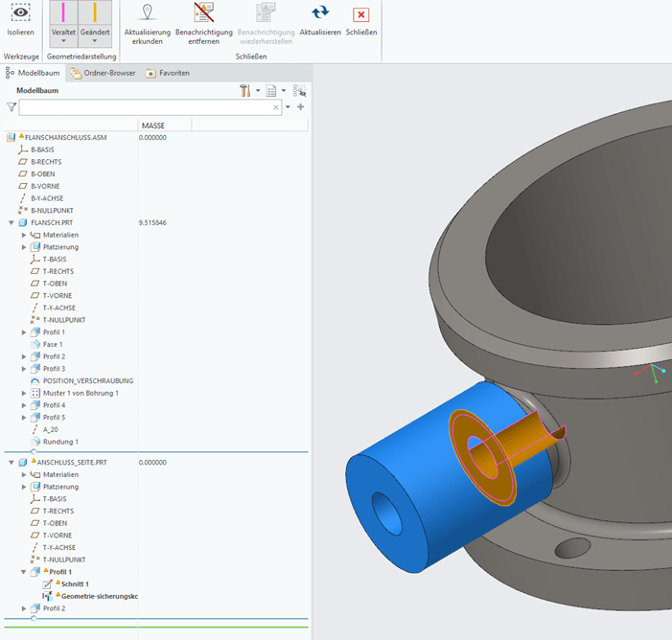The height and width of the screenshot is (640, 672).
Task: Select the Fase 1 feature
Action: pos(53,344)
